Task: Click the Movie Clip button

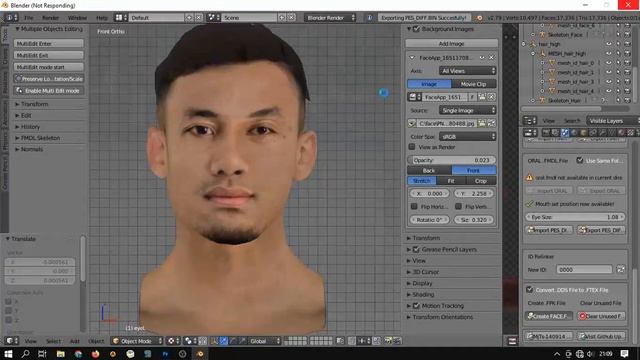Action: [x=474, y=84]
